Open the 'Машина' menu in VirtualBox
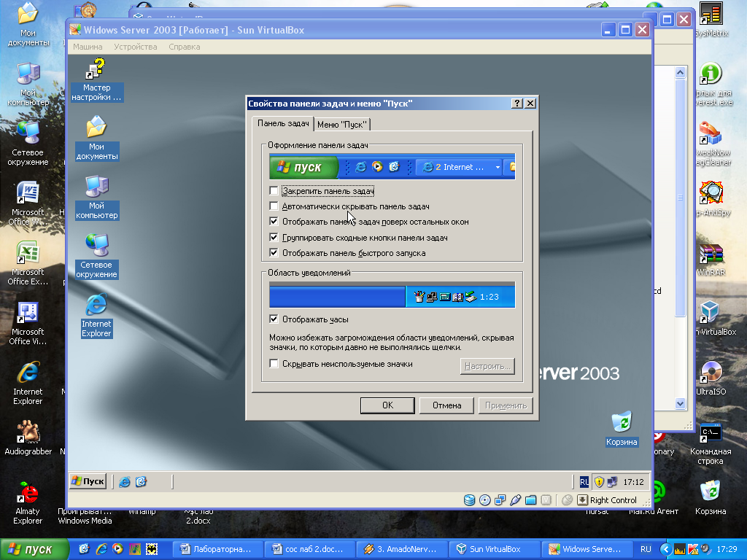Screen dimensions: 747x560 88,47
